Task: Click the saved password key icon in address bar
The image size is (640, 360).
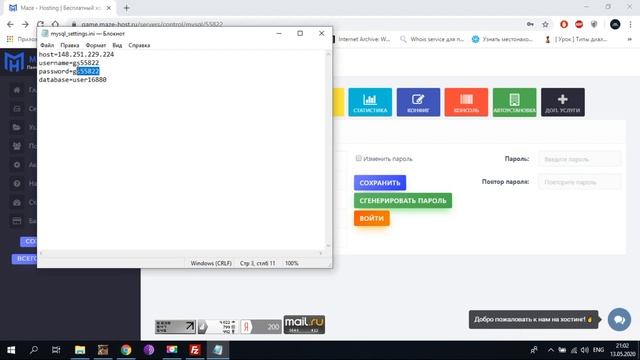Action: pos(530,24)
